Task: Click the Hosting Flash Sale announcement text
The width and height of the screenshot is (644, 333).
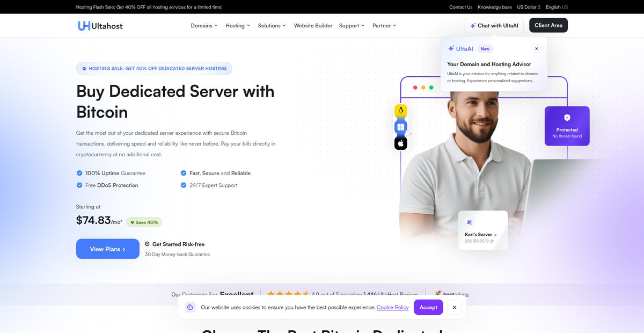Action: click(149, 7)
